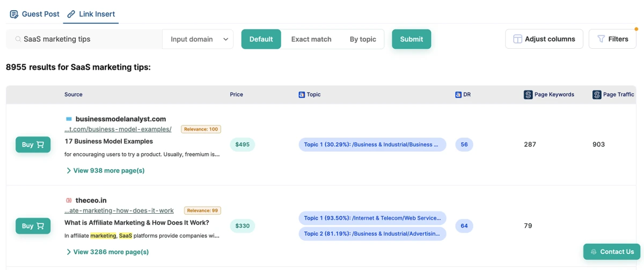Click the businessmodelanalyst.com favicon icon
This screenshot has height=270, width=644.
pyautogui.click(x=69, y=119)
